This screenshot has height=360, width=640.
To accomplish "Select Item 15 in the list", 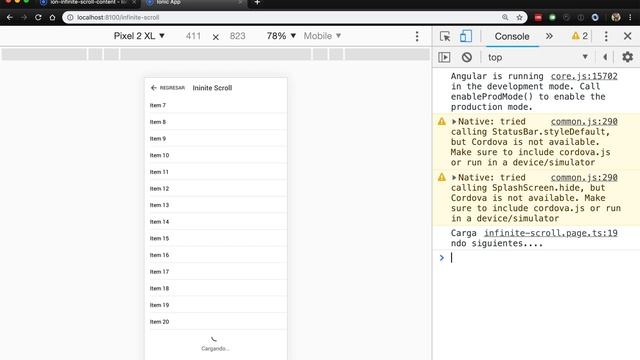I will [x=216, y=238].
